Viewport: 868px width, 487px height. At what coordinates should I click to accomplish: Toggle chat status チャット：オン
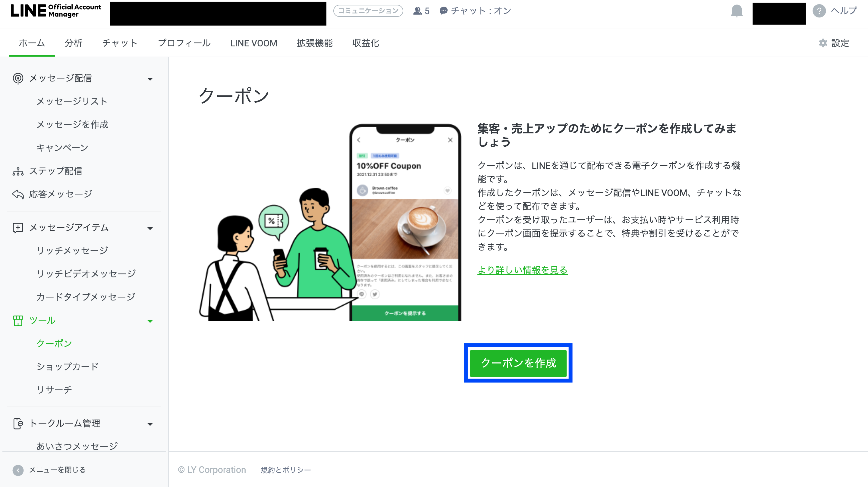pyautogui.click(x=475, y=11)
